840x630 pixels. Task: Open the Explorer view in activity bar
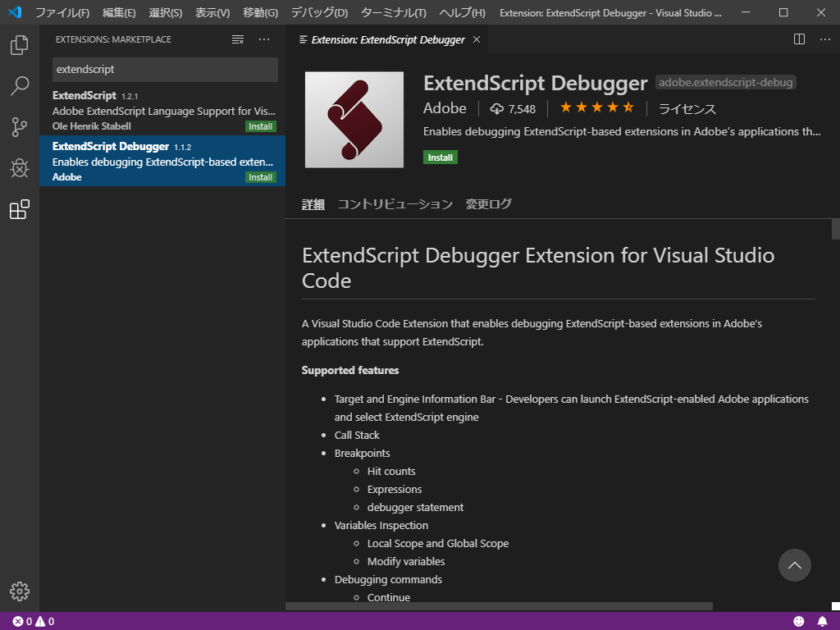click(20, 45)
